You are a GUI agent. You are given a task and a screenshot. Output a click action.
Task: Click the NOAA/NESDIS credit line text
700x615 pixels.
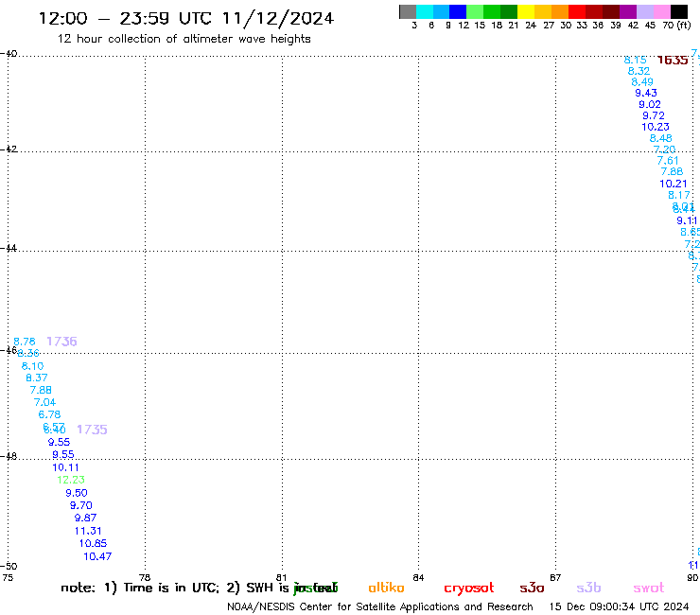click(x=380, y=607)
